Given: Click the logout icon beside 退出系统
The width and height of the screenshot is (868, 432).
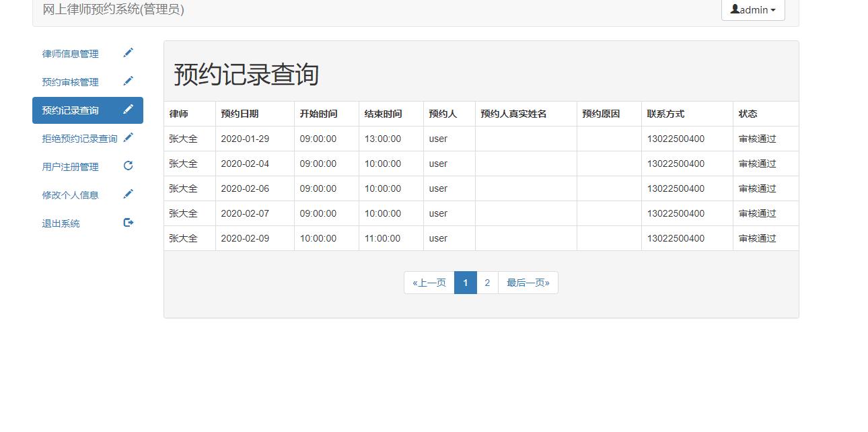Looking at the screenshot, I should tap(128, 223).
